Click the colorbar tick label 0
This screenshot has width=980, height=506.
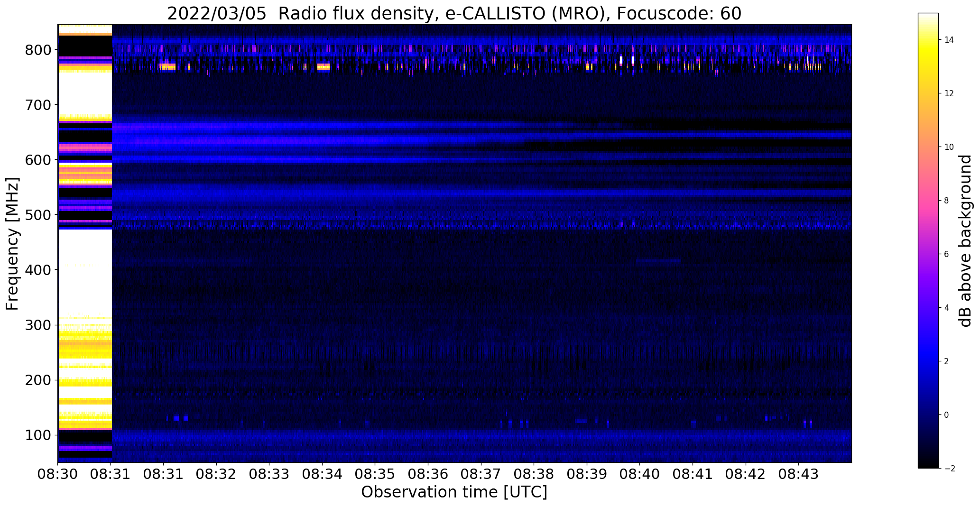[946, 415]
